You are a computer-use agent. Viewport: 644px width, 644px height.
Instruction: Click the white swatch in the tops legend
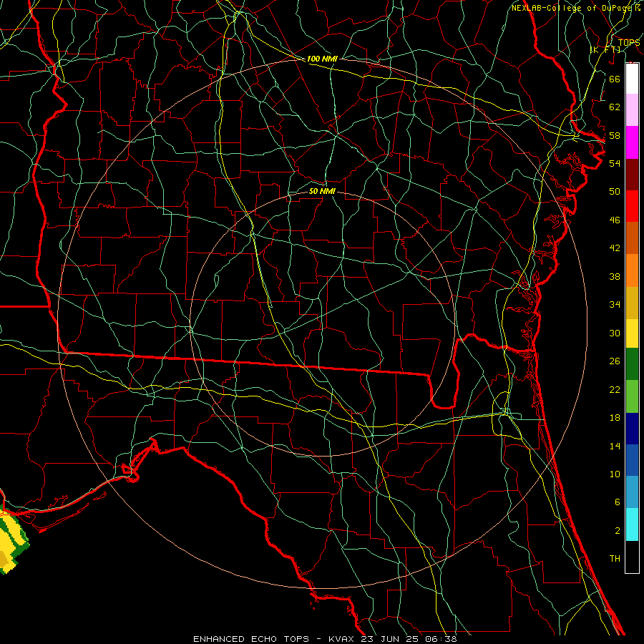coord(632,79)
